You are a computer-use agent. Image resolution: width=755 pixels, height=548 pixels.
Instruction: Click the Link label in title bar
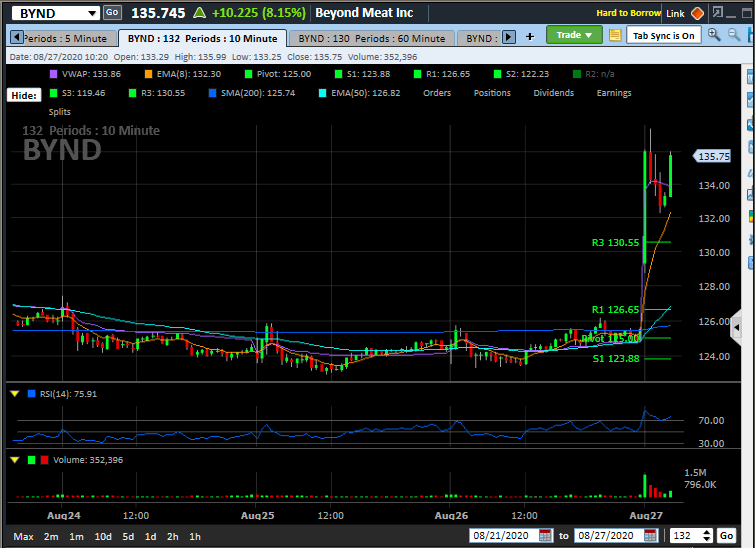pos(675,13)
